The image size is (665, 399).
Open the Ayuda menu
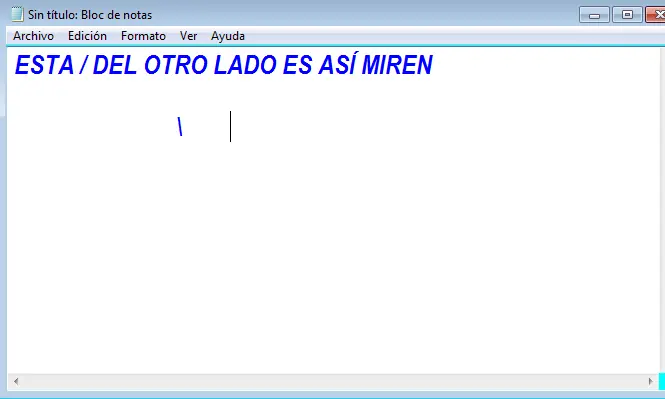[x=228, y=36]
